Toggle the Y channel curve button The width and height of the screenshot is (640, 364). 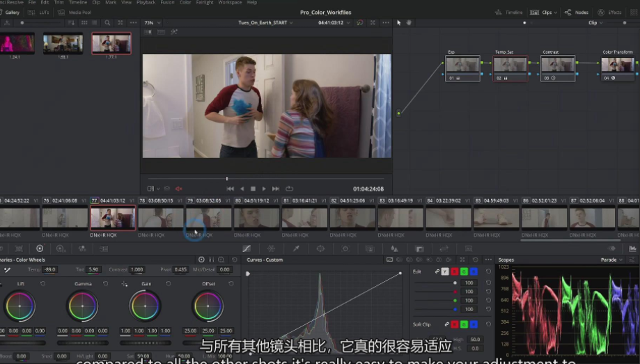point(445,271)
